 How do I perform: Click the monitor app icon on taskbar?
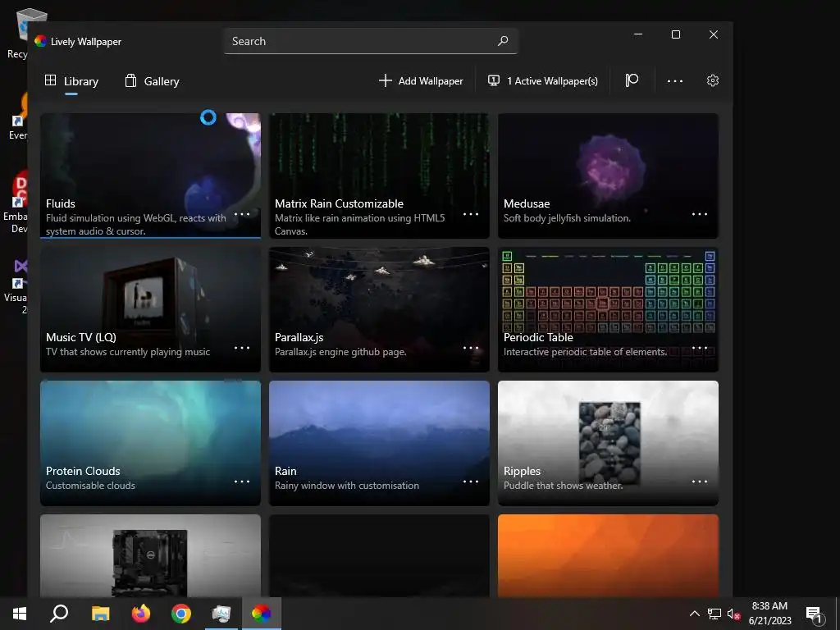click(x=221, y=614)
